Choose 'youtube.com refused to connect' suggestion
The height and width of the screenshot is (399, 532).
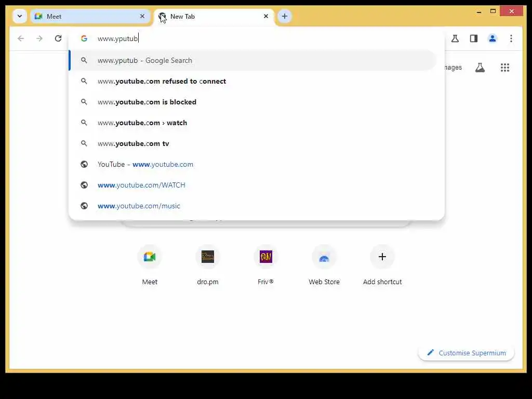pyautogui.click(x=253, y=81)
